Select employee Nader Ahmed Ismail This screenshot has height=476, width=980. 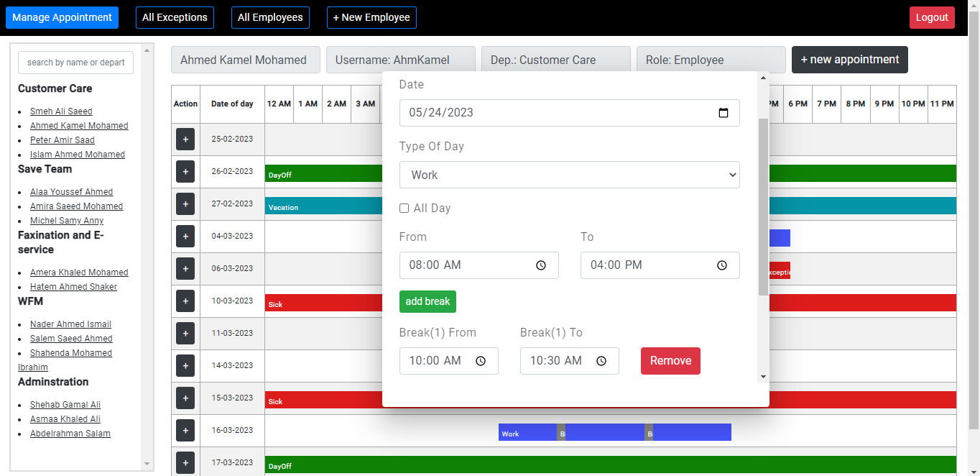(70, 324)
